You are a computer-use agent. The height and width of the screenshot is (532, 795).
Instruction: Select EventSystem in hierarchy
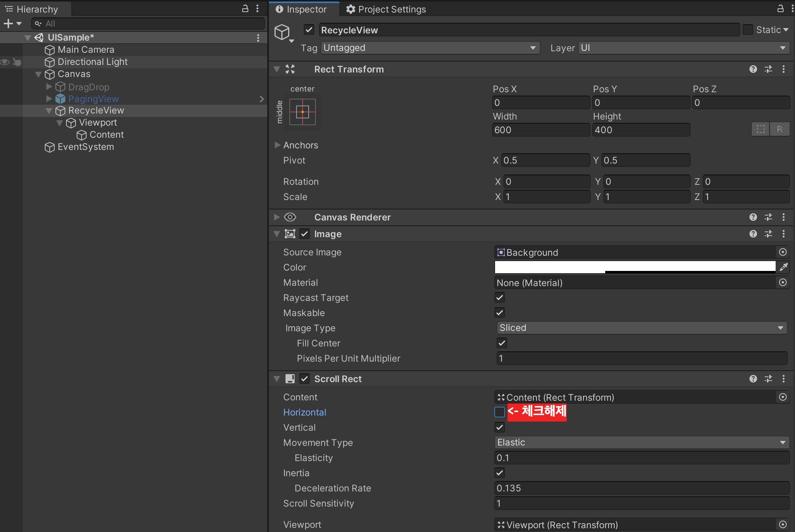coord(86,147)
